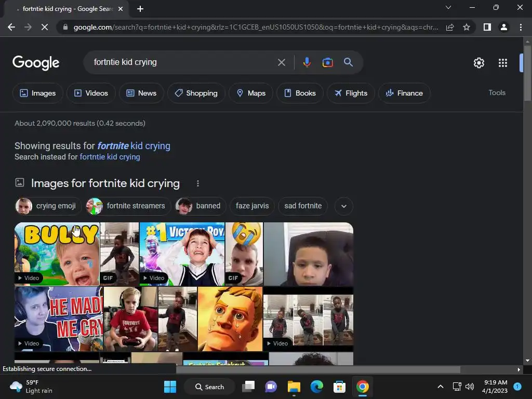
Task: Submit search with magnifying glass
Action: [x=348, y=62]
